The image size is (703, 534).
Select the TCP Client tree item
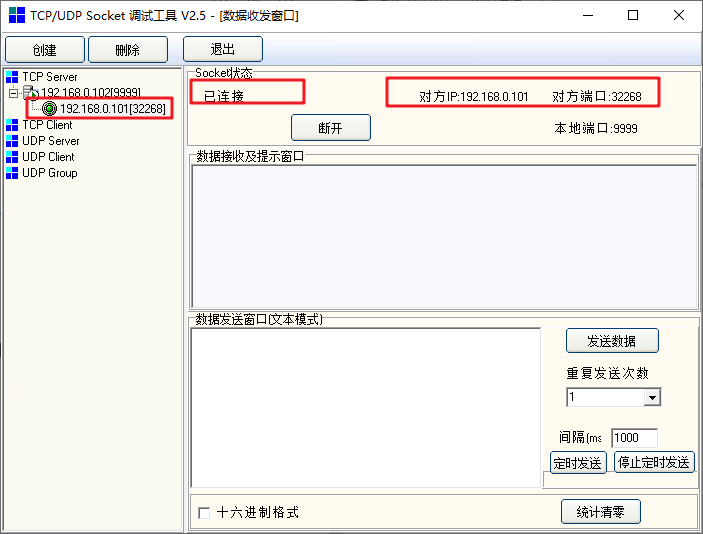pos(47,125)
